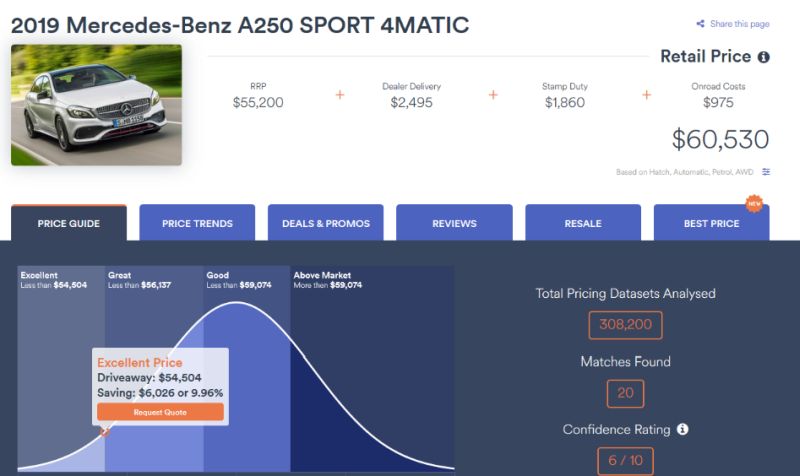This screenshot has width=800, height=476.
Task: Click the Share this page link
Action: pos(739,23)
